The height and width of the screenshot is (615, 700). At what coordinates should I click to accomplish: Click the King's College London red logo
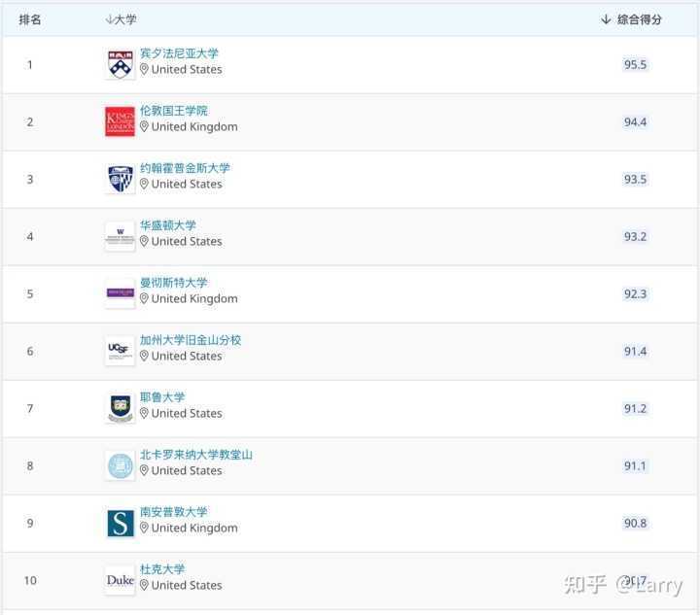120,121
